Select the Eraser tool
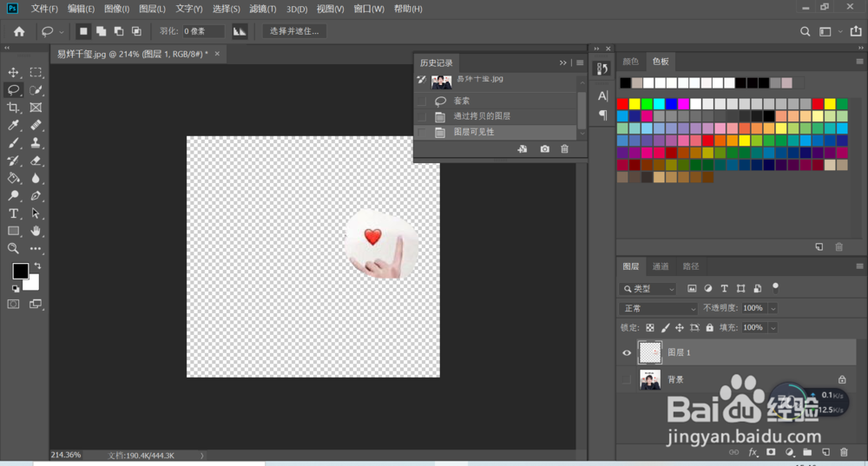The height and width of the screenshot is (466, 868). pyautogui.click(x=36, y=161)
